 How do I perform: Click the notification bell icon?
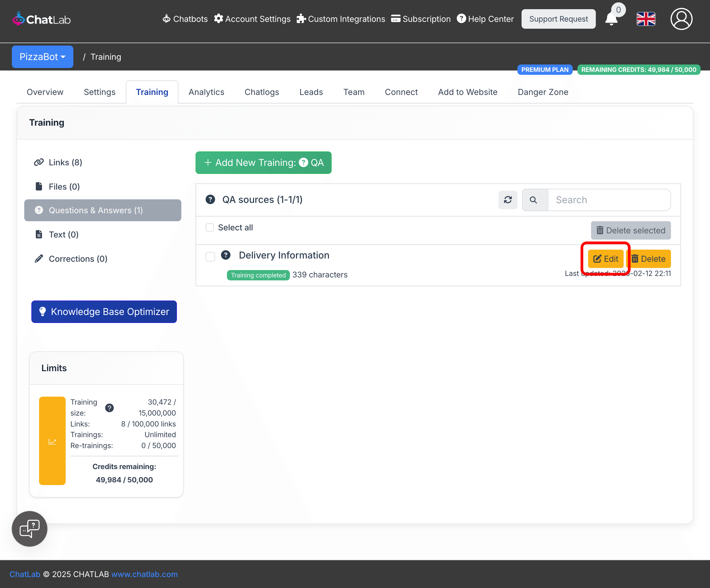[x=611, y=19]
